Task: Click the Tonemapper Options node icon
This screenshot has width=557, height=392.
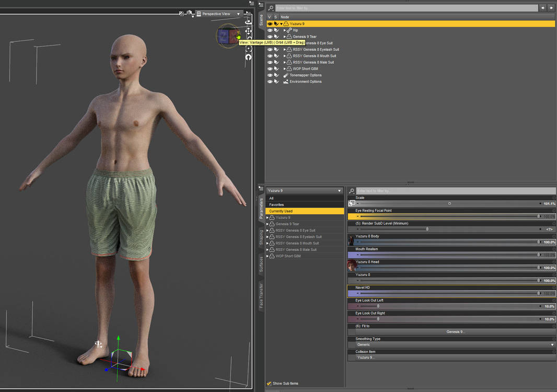Action: 286,75
